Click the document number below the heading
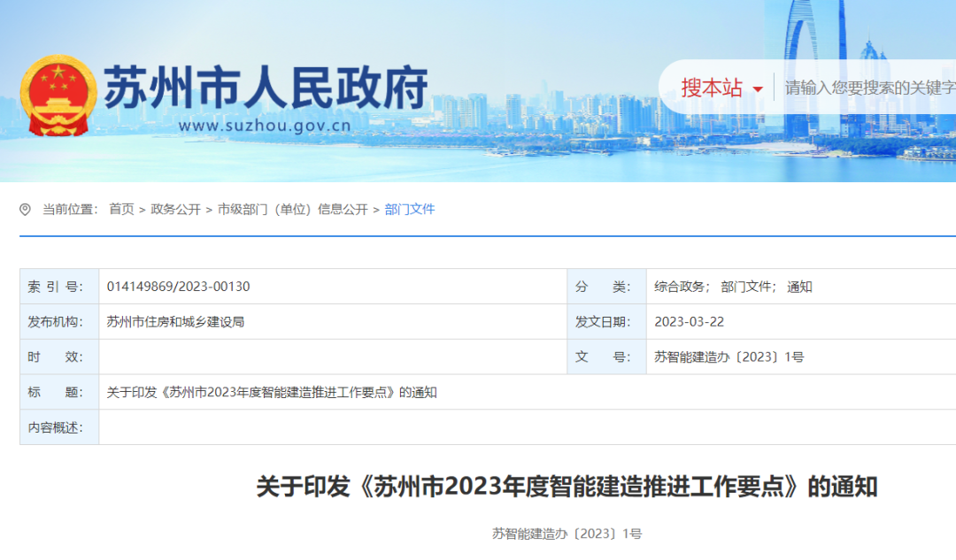 tap(567, 533)
